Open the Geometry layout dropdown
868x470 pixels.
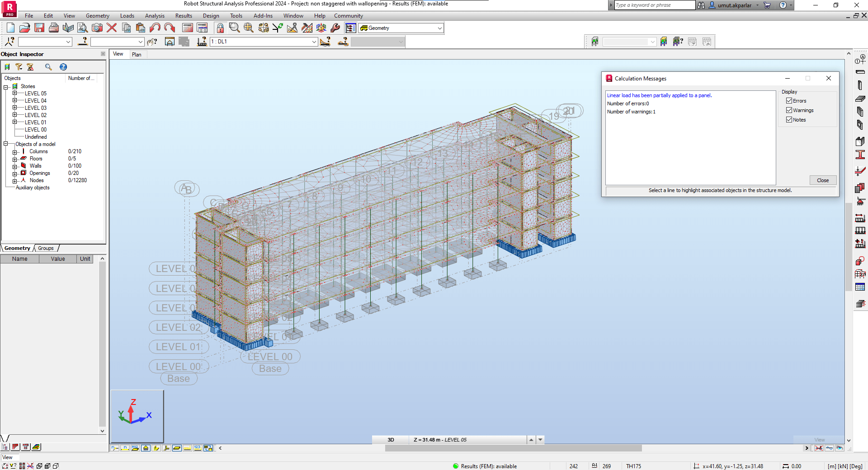(439, 28)
